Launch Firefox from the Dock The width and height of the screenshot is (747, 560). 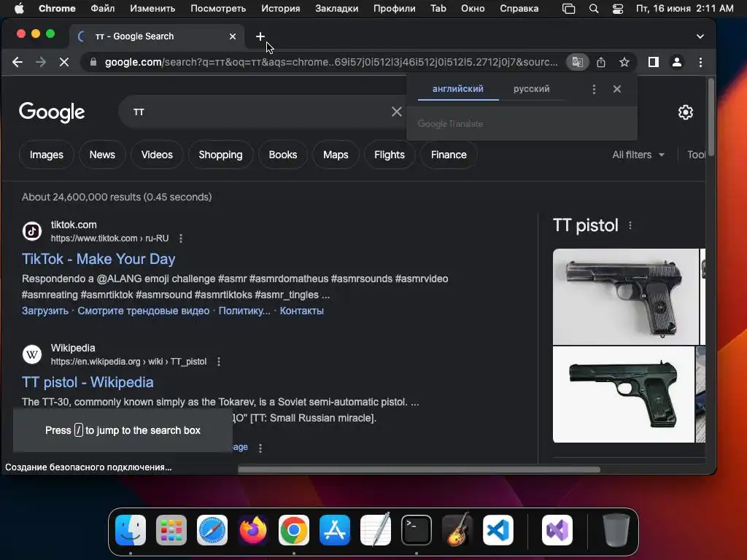click(253, 530)
